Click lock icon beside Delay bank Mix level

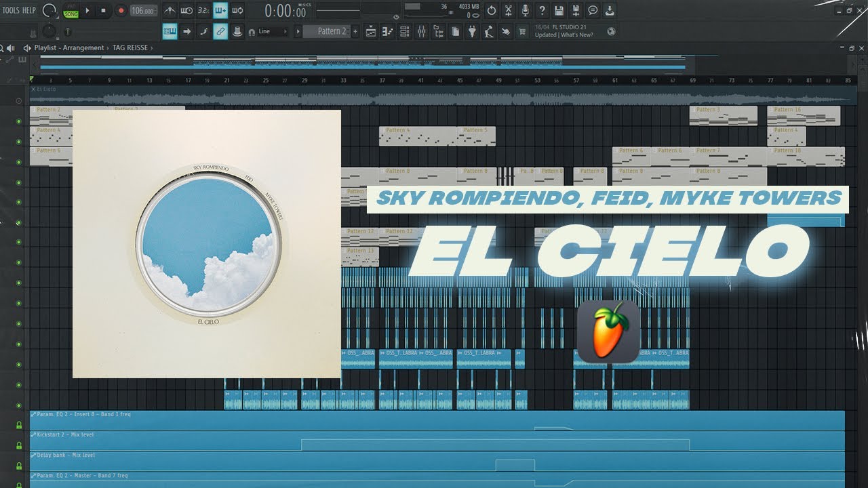[x=19, y=466]
